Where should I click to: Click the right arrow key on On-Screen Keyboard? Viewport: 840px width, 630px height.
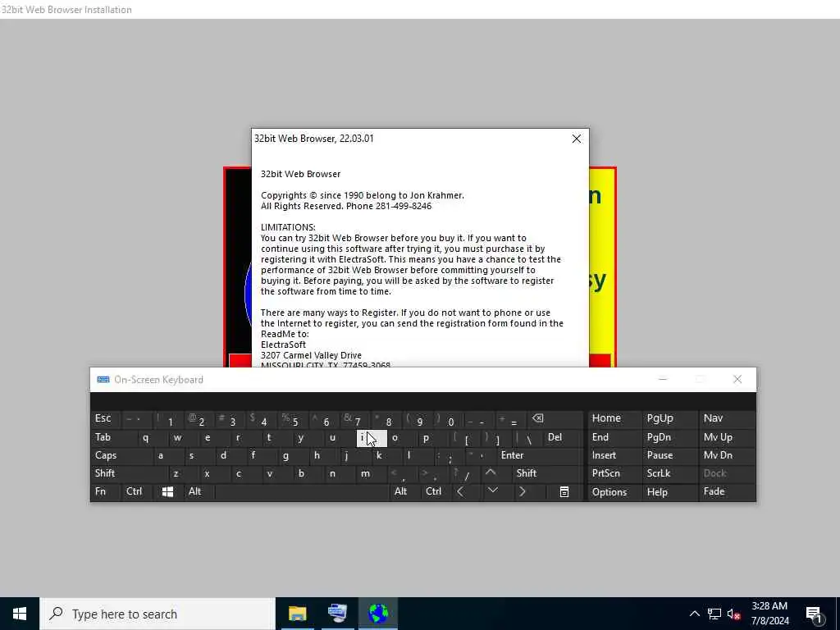tap(523, 491)
